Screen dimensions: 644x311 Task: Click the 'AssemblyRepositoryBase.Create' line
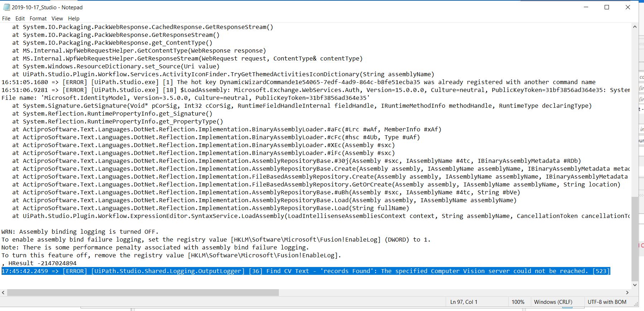tap(321, 169)
